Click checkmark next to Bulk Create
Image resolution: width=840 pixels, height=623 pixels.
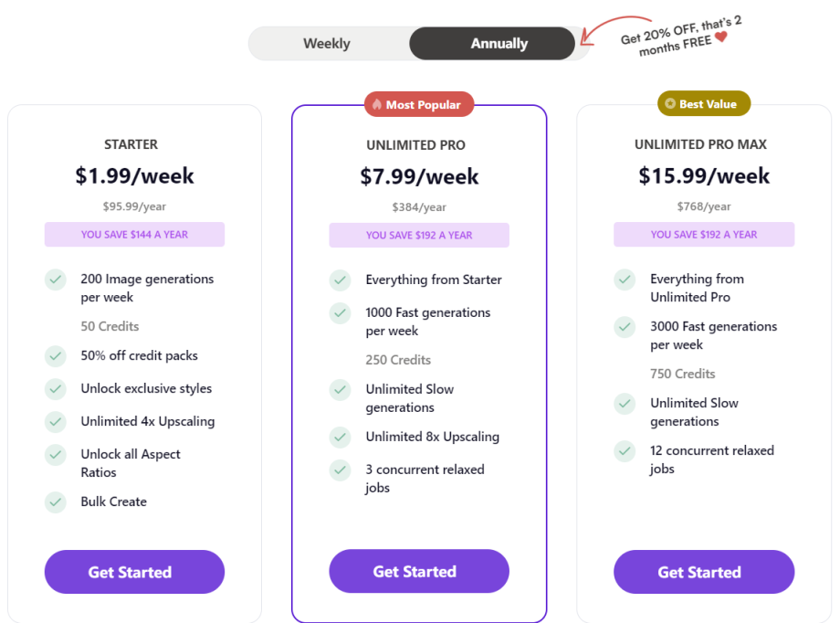coord(56,502)
